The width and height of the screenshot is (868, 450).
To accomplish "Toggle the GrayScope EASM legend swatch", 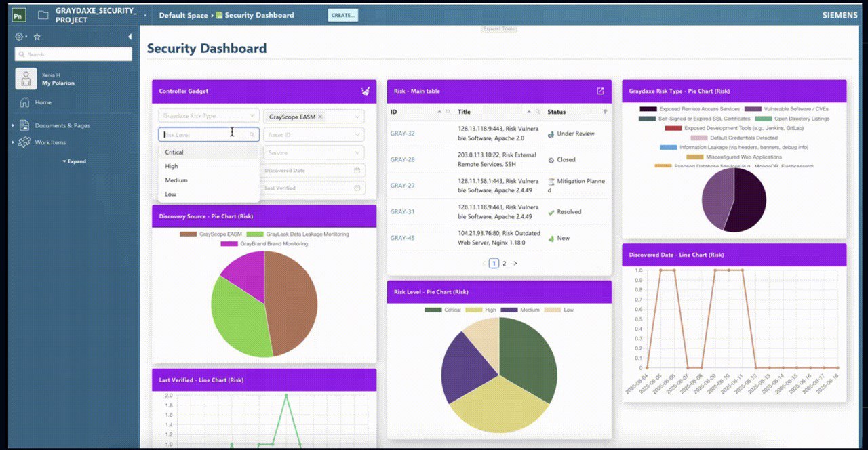I will (188, 234).
